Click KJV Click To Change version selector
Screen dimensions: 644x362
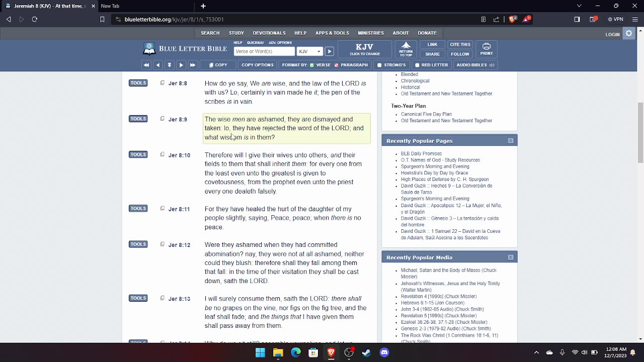[x=365, y=50]
